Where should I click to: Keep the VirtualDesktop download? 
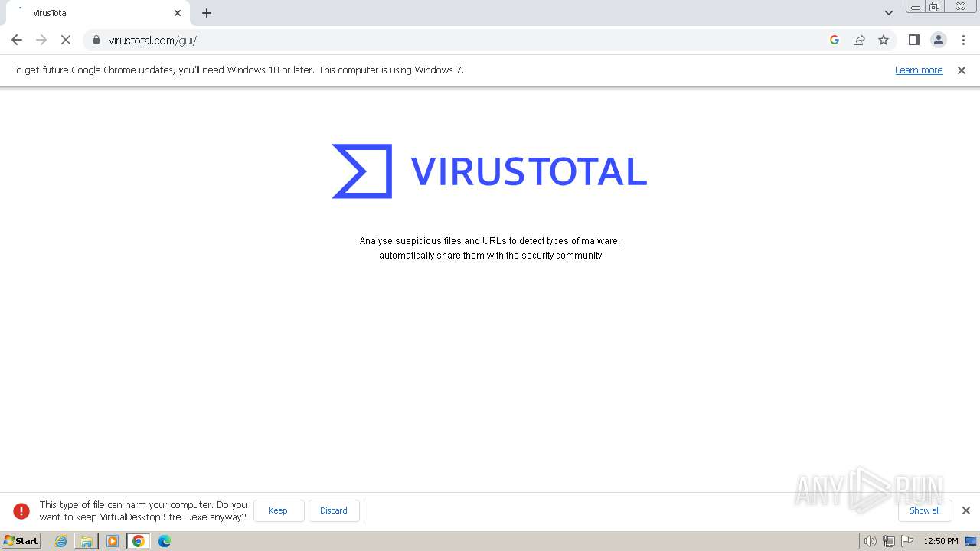278,510
